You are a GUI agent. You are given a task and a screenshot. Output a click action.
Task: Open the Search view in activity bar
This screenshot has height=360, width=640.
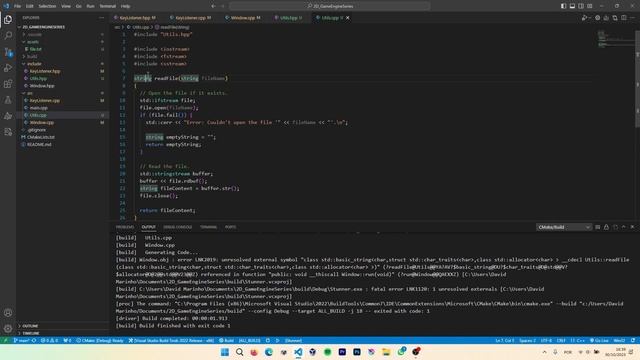(8, 36)
